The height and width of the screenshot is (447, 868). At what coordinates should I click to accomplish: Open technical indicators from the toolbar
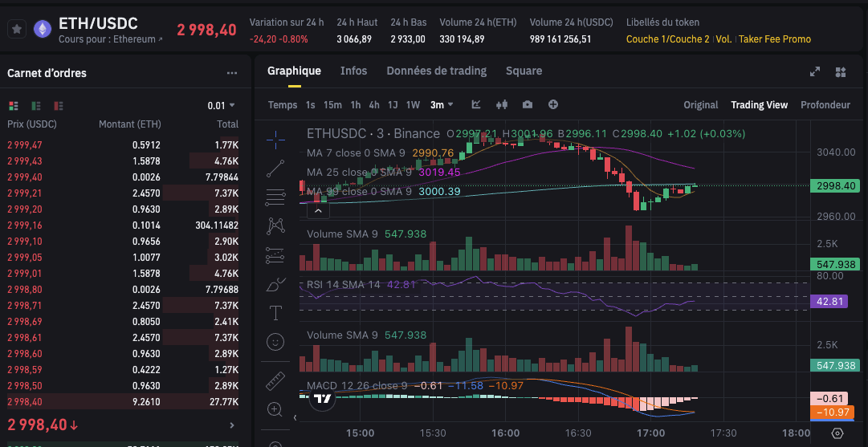[476, 104]
